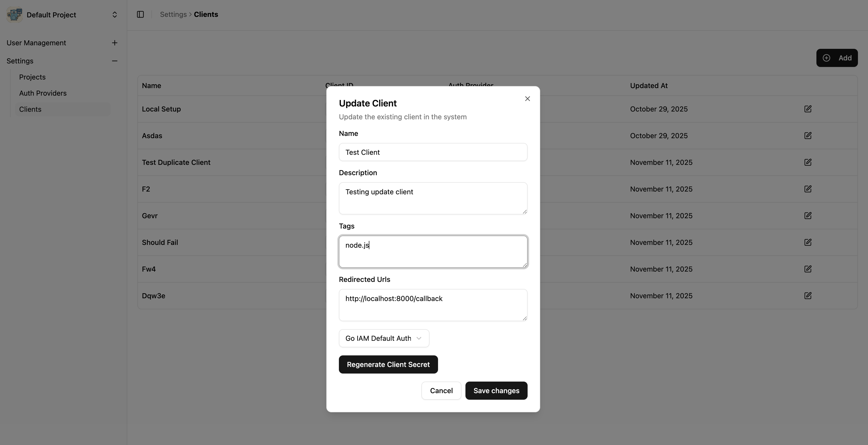Viewport: 868px width, 445px height.
Task: Open Projects from the Settings menu
Action: (32, 77)
